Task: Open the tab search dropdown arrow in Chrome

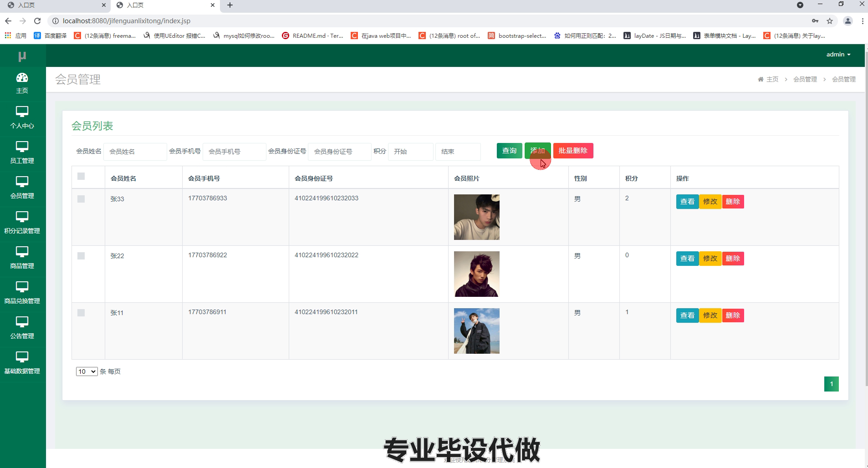Action: pos(800,5)
